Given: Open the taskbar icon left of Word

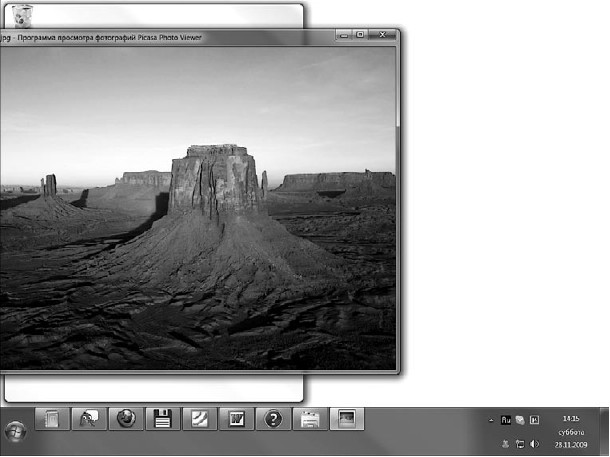Looking at the screenshot, I should (x=199, y=420).
